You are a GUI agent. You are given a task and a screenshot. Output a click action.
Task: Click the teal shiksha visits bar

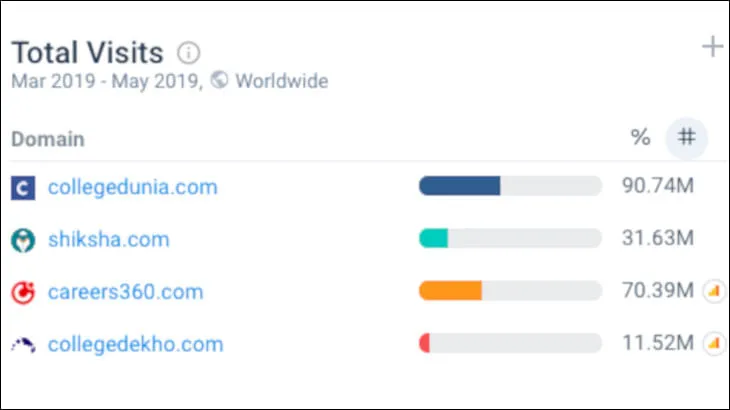coord(433,238)
